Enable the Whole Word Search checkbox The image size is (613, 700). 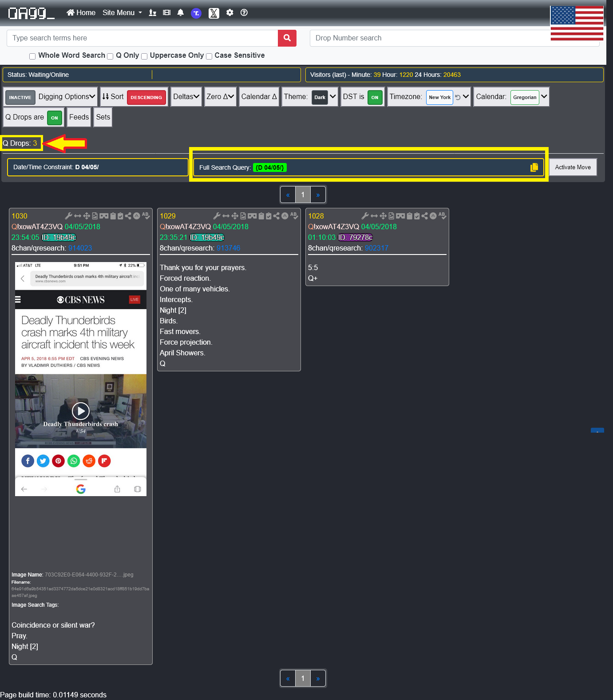coord(32,56)
